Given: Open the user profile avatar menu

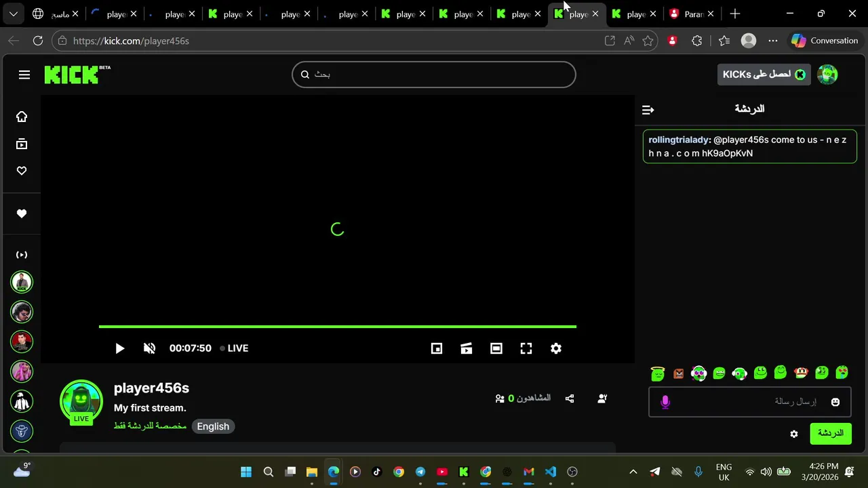Looking at the screenshot, I should 827,75.
